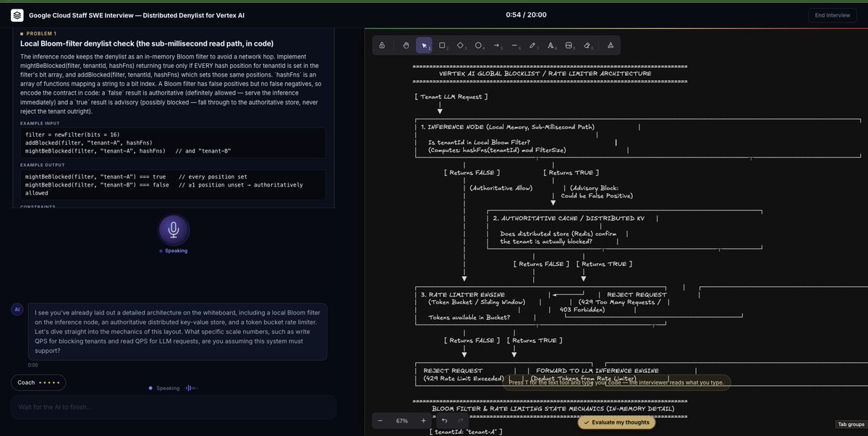Select the Rectangle shape tool
The height and width of the screenshot is (436, 868).
coord(443,46)
